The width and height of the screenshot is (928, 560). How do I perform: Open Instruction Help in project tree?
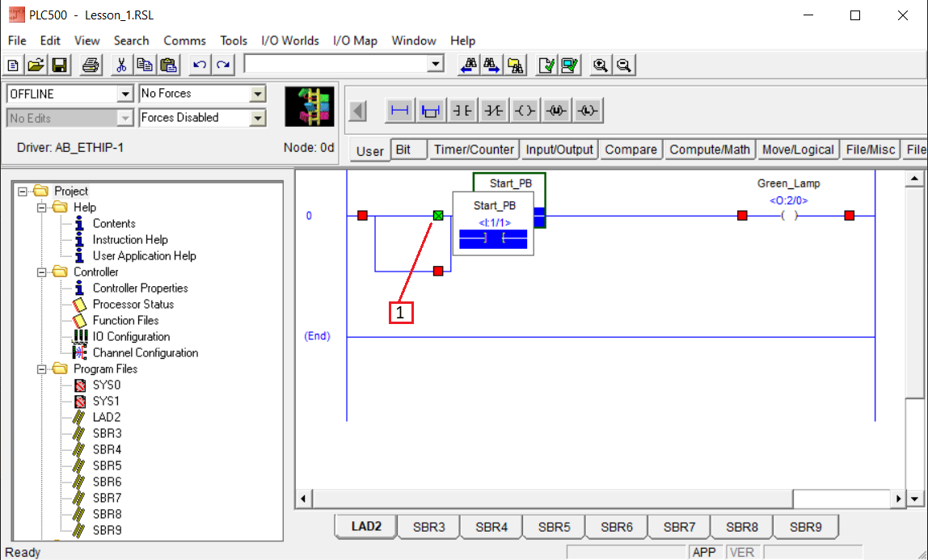[130, 239]
